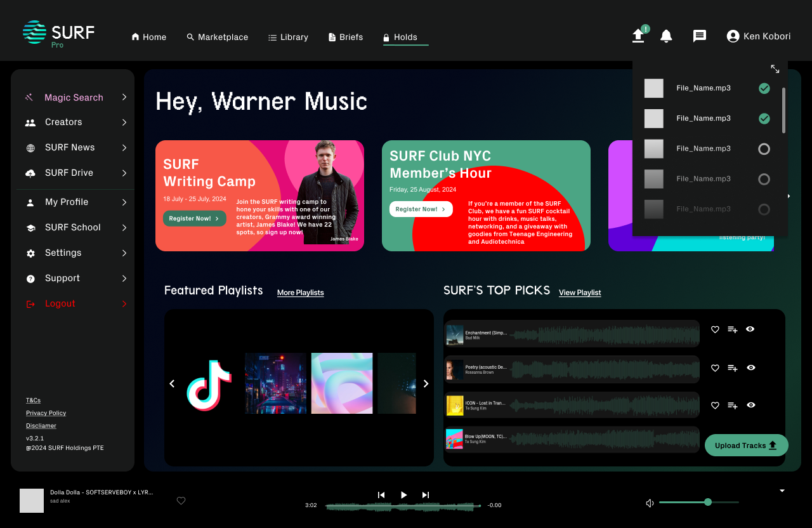The height and width of the screenshot is (528, 812).
Task: Favorite the Dolla Dolla track in the player
Action: pyautogui.click(x=181, y=501)
